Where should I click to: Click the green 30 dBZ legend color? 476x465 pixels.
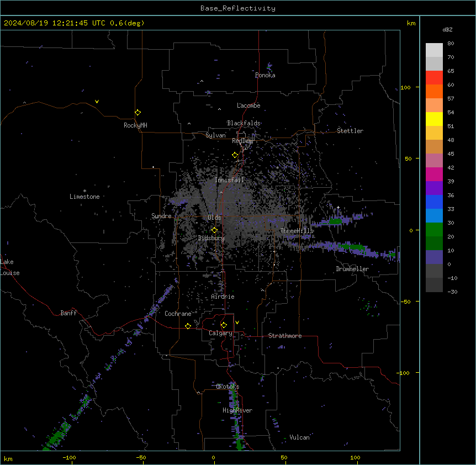[434, 230]
